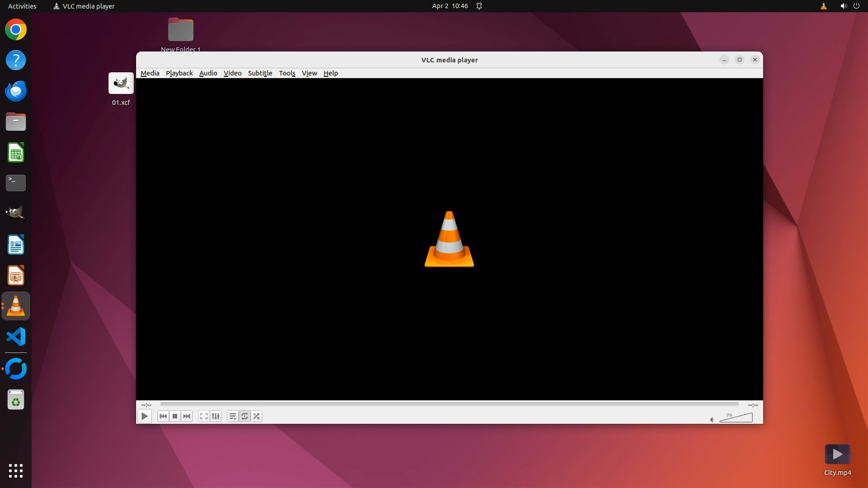This screenshot has height=488, width=868.
Task: Expand the Audio menu
Action: tap(208, 73)
